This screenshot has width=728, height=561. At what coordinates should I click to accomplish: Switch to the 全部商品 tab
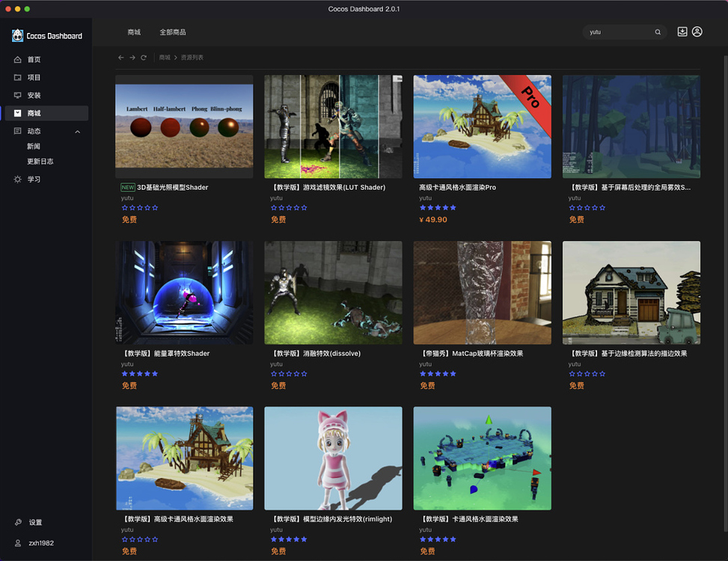pyautogui.click(x=174, y=32)
